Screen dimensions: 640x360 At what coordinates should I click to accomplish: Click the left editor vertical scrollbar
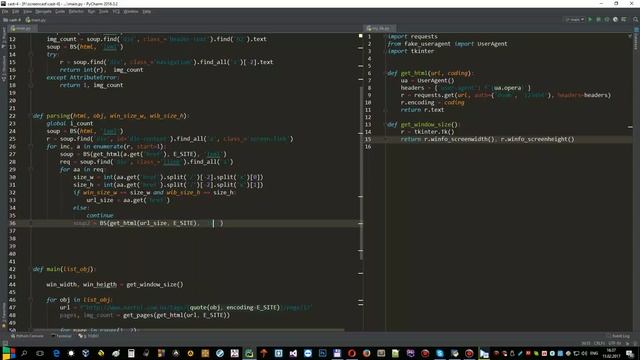point(360,173)
